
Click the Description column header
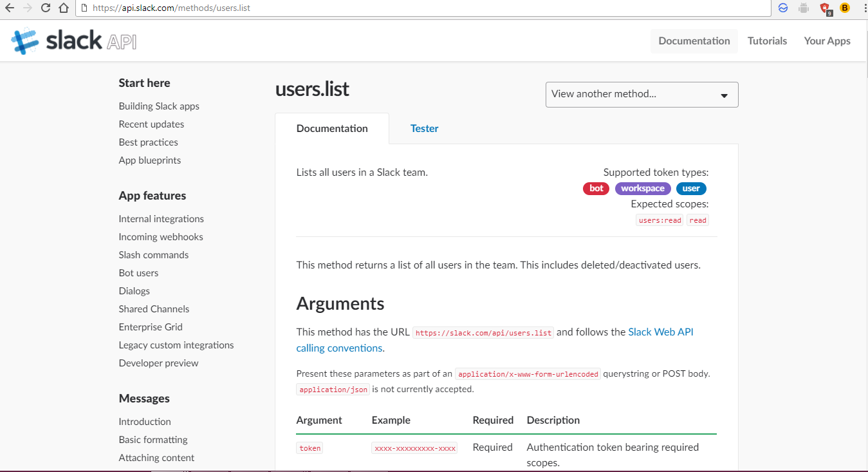click(553, 420)
